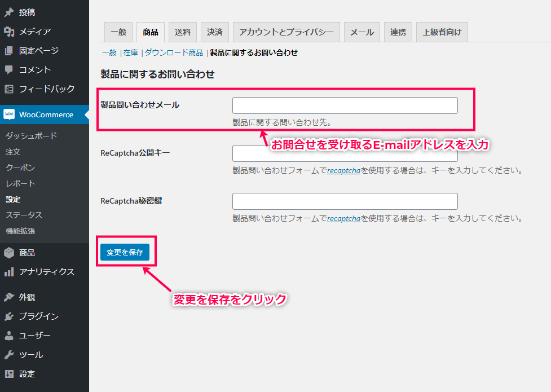Click the bar chart icon beside アナリティクス
This screenshot has height=392, width=551.
pyautogui.click(x=9, y=272)
